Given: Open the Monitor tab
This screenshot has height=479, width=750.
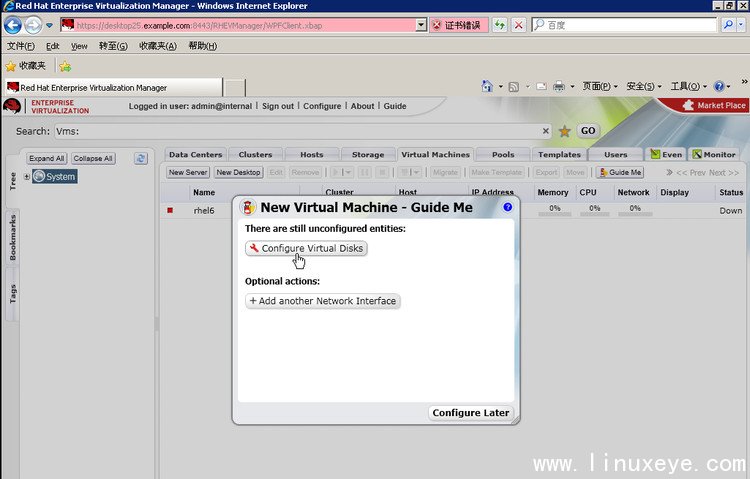Looking at the screenshot, I should pos(714,155).
